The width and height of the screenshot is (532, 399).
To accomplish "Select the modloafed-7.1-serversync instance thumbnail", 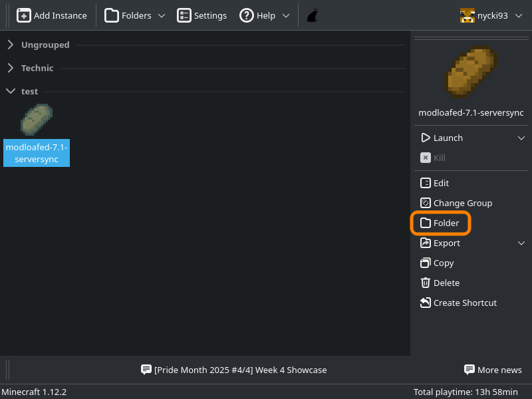I will [x=37, y=120].
